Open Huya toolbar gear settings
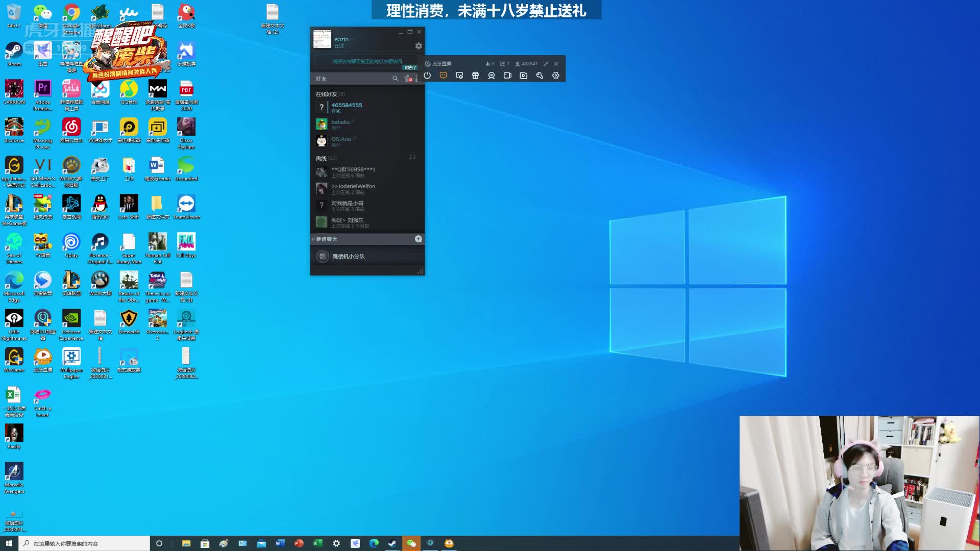 point(556,76)
